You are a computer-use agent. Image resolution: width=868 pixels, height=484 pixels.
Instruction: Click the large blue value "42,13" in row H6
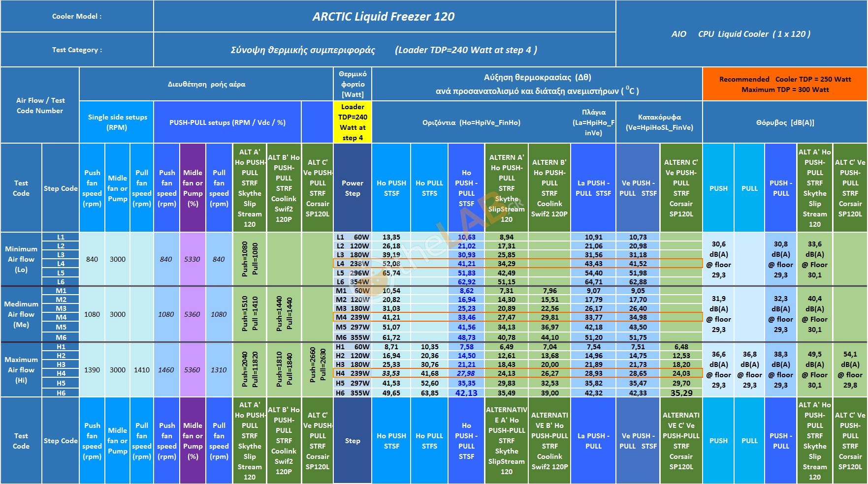click(466, 393)
